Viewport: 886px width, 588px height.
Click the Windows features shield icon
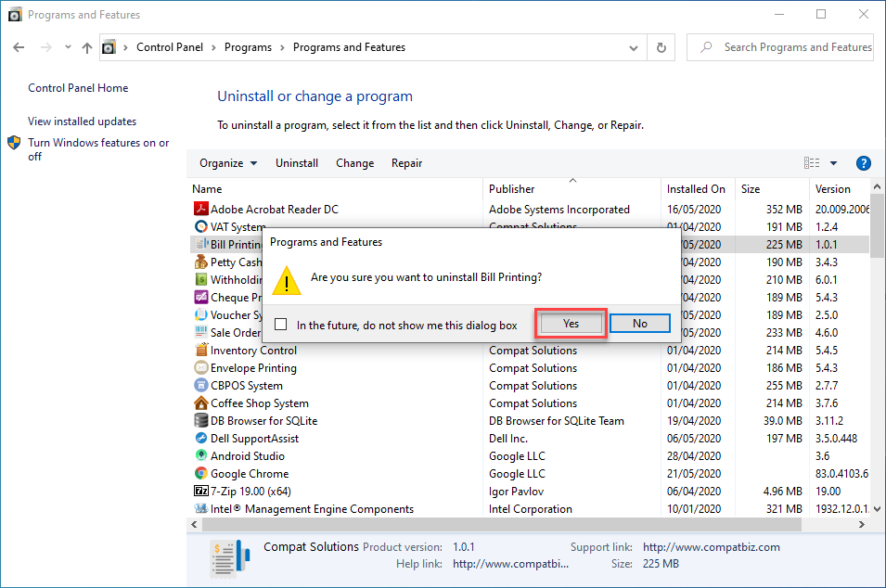[14, 143]
